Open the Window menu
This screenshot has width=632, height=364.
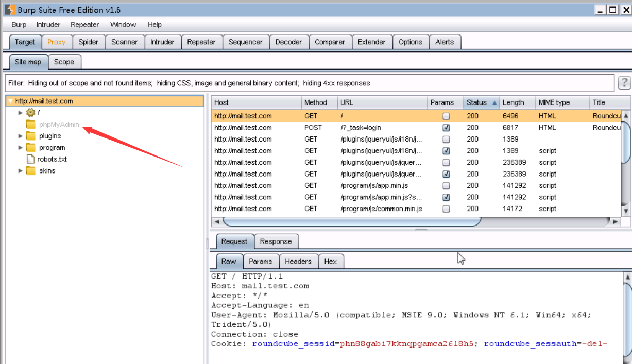(123, 25)
